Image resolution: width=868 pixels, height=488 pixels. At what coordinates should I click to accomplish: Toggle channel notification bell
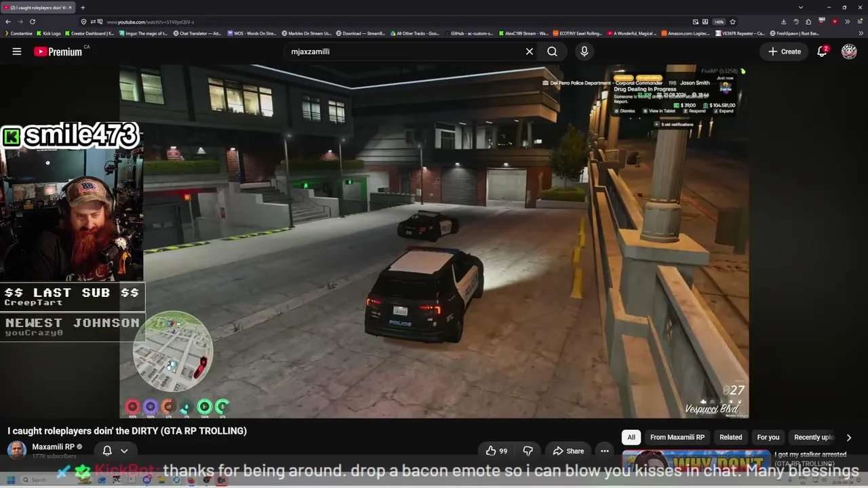pyautogui.click(x=107, y=451)
